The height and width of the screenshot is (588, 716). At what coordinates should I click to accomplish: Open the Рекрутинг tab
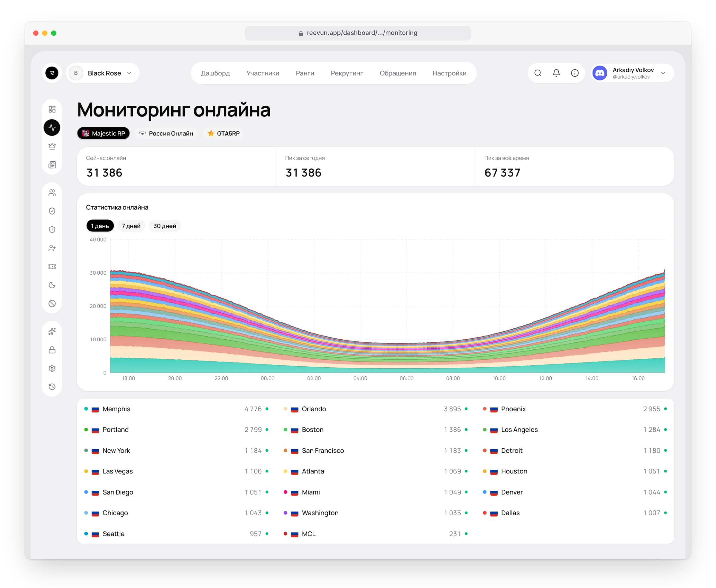click(x=347, y=73)
